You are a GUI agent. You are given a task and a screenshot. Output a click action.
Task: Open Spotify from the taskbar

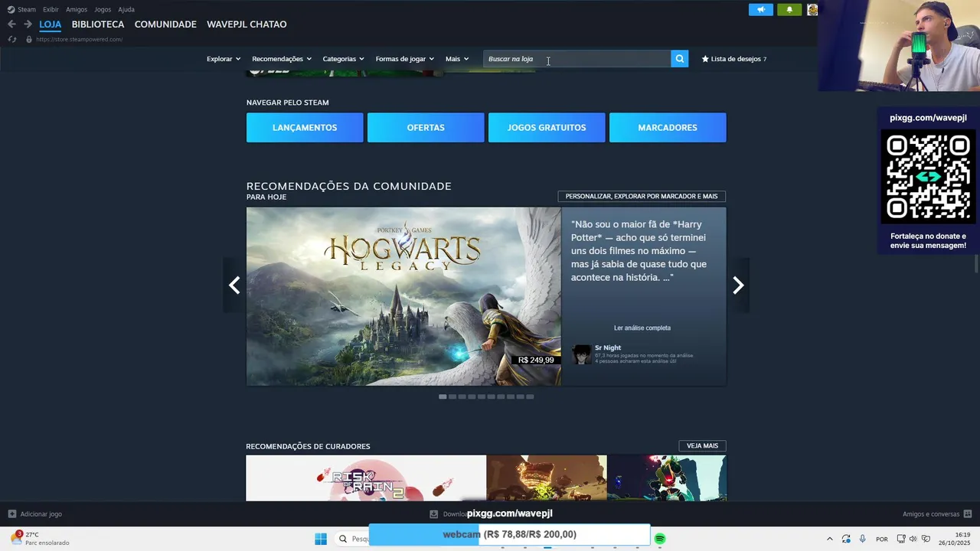[x=660, y=539]
